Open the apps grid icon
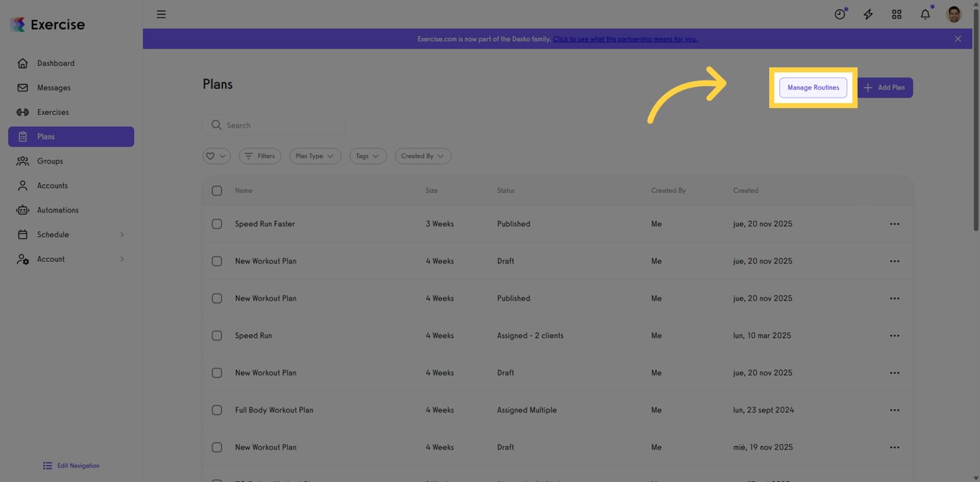Screen dimensions: 980x482 pyautogui.click(x=897, y=14)
